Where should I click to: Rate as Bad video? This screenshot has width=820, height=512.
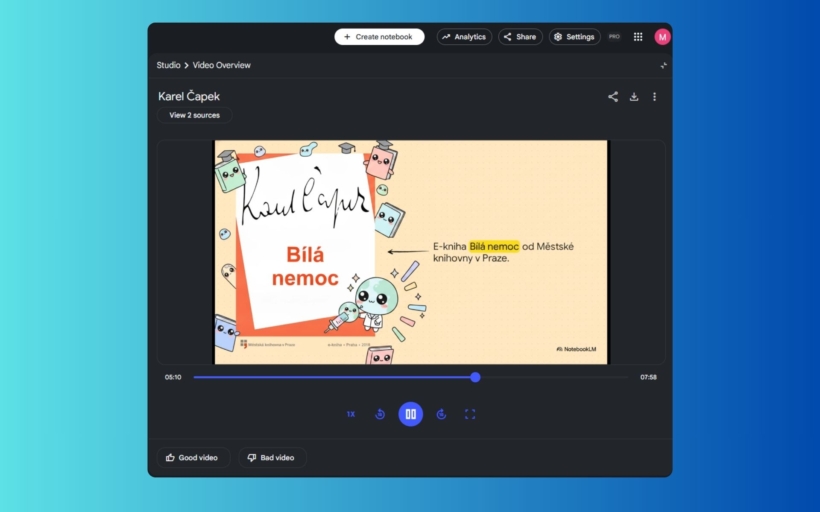click(x=272, y=458)
